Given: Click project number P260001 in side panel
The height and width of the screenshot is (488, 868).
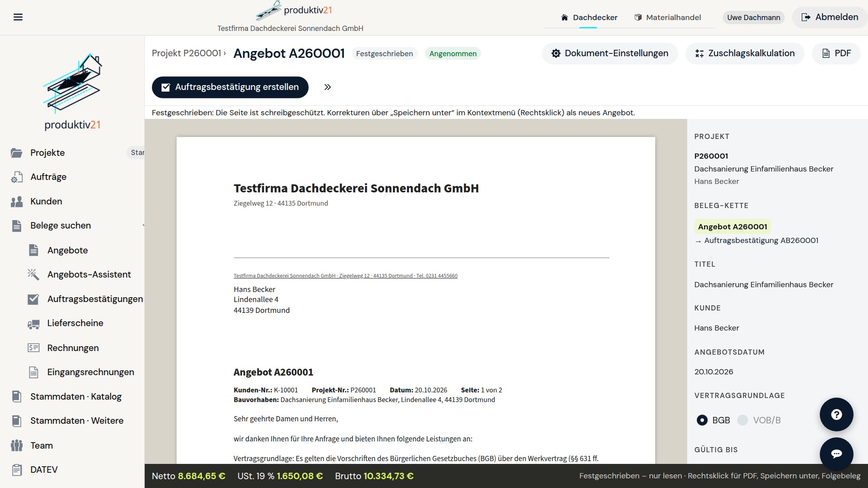Looking at the screenshot, I should click(x=711, y=156).
